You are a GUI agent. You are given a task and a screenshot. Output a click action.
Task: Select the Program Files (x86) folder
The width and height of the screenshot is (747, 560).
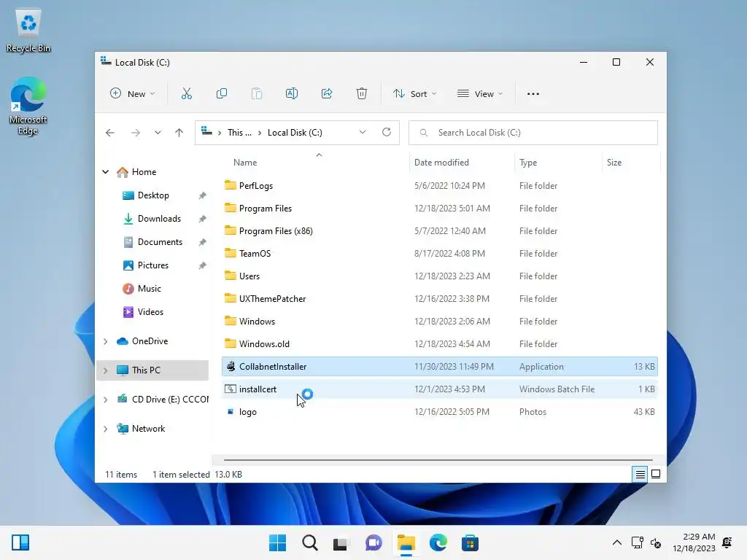click(439, 231)
